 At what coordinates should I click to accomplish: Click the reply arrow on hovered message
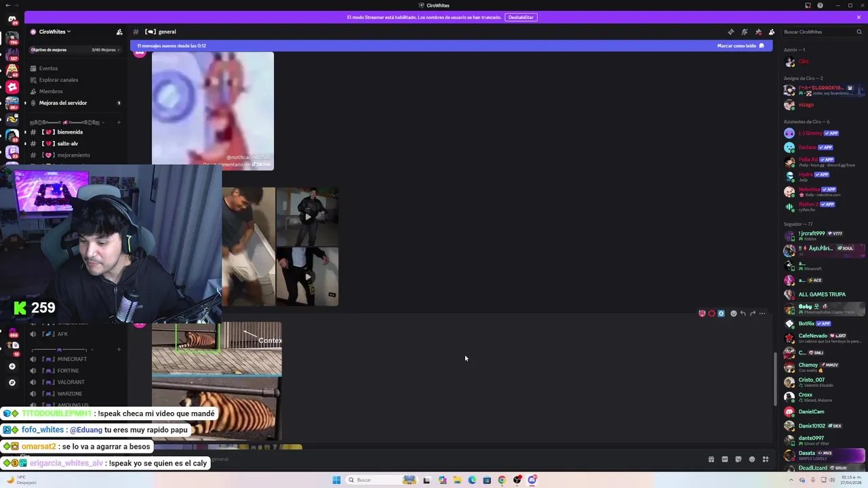[x=743, y=314]
